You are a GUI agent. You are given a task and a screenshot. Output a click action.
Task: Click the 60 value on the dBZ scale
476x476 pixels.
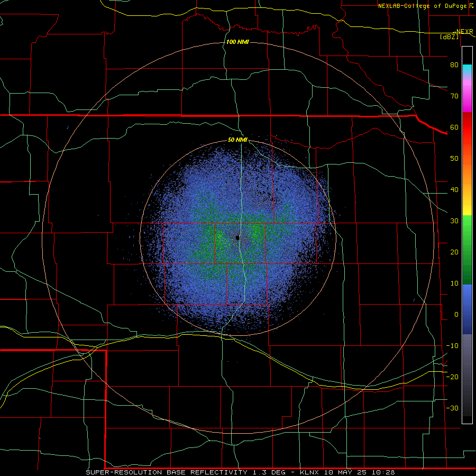click(454, 127)
